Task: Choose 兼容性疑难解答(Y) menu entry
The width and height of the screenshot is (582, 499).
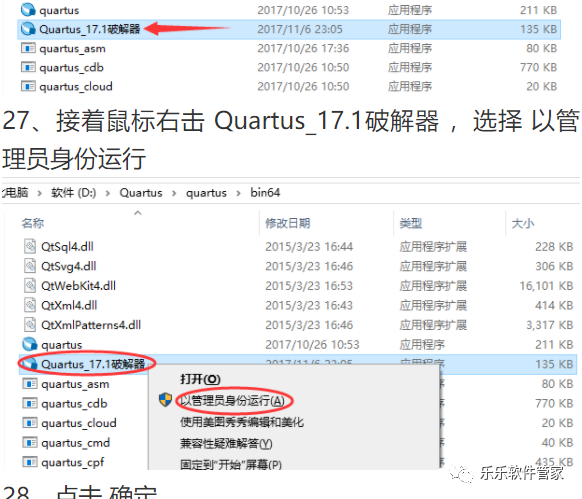Action: click(226, 443)
